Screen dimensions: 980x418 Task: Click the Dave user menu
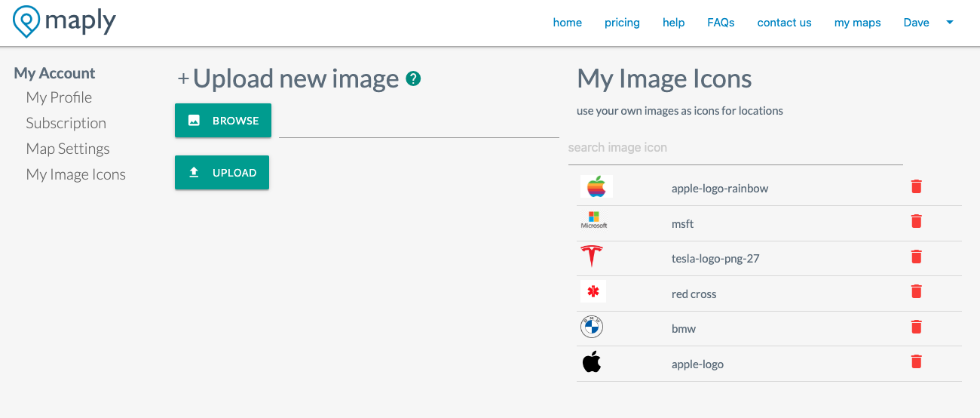pos(917,23)
